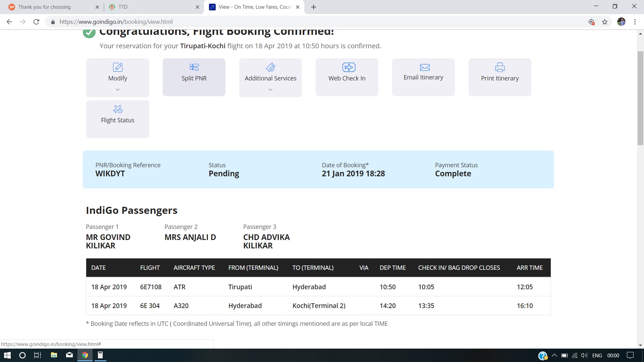Click the vertical page scrollbar thumb
This screenshot has width=644, height=362.
(640, 97)
